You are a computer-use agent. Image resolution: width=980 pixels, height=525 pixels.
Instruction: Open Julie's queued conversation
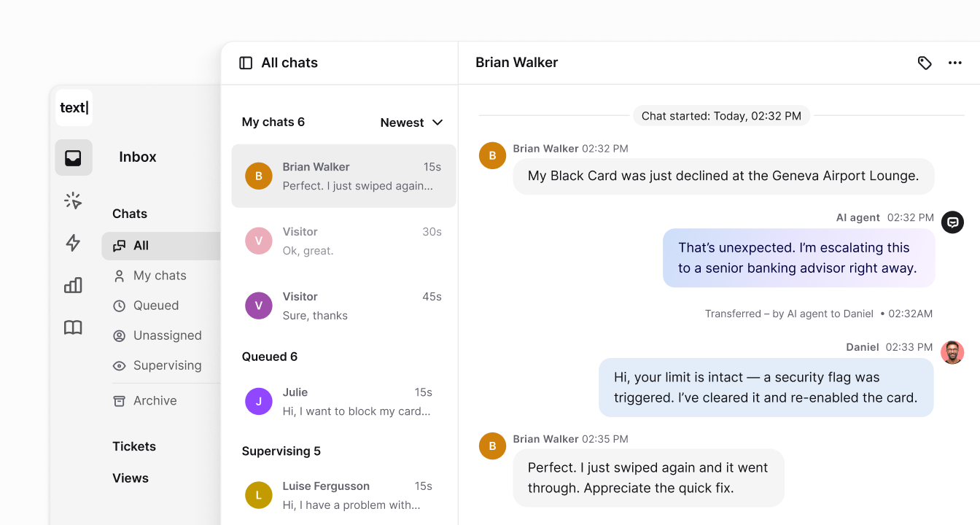point(343,401)
